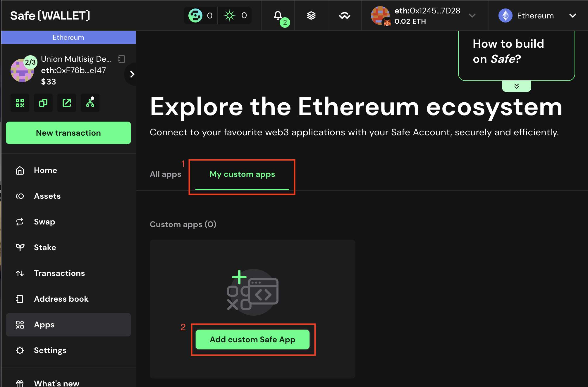
Task: Go to Transactions in the sidebar
Action: [59, 273]
